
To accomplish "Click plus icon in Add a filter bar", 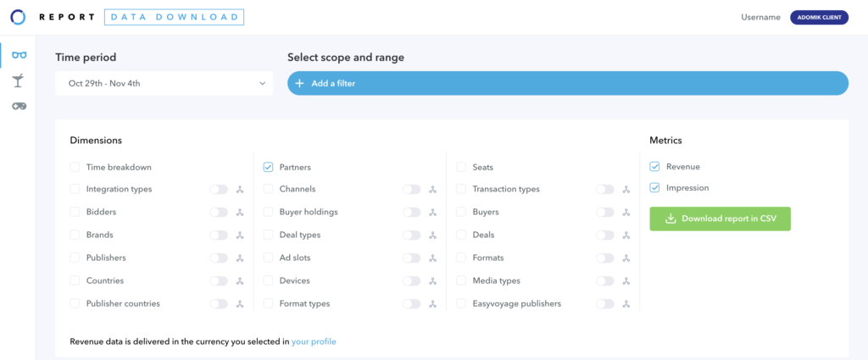I will pyautogui.click(x=299, y=84).
